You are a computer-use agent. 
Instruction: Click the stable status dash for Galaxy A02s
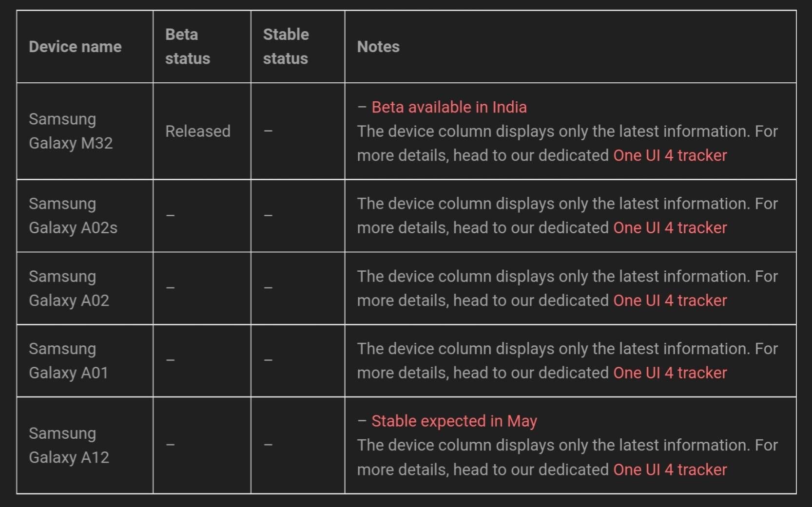268,215
